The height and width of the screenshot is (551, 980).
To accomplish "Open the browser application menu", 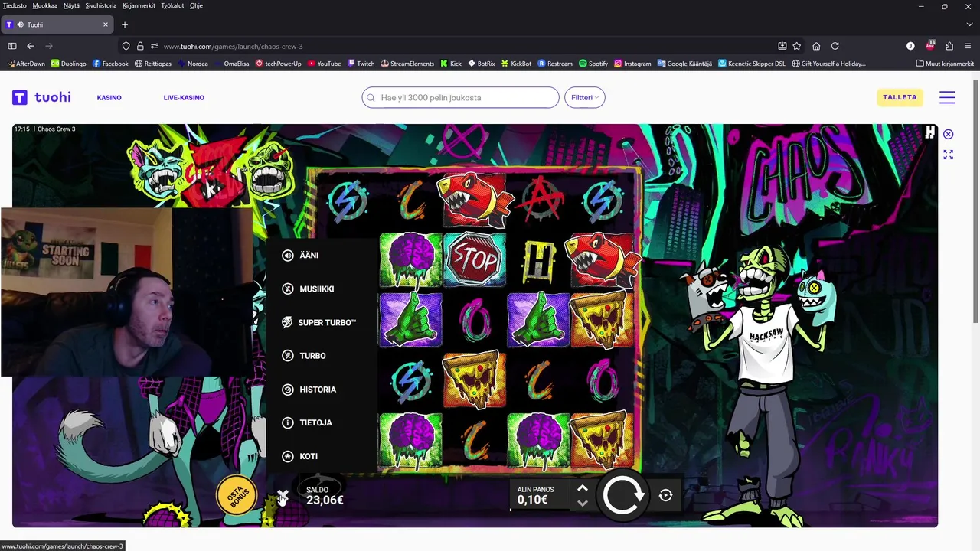I will (x=969, y=46).
